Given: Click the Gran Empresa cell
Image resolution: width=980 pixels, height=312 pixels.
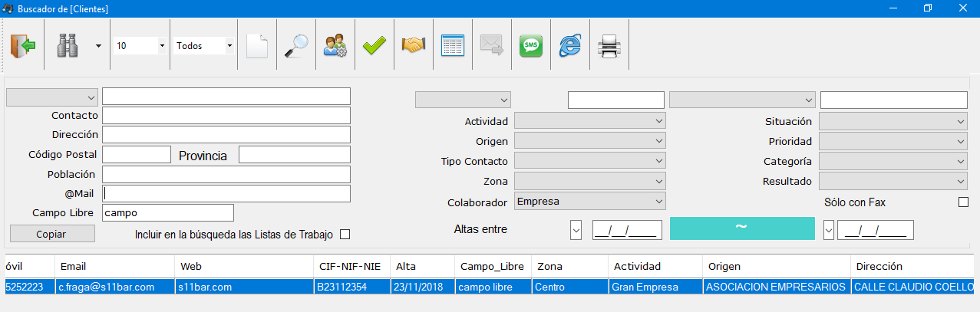Looking at the screenshot, I should 655,287.
